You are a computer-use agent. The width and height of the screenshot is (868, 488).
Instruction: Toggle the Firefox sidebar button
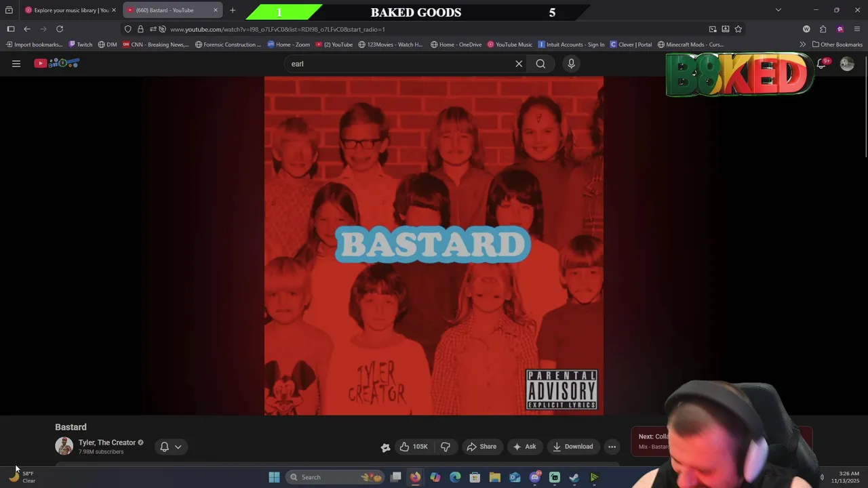coord(11,29)
